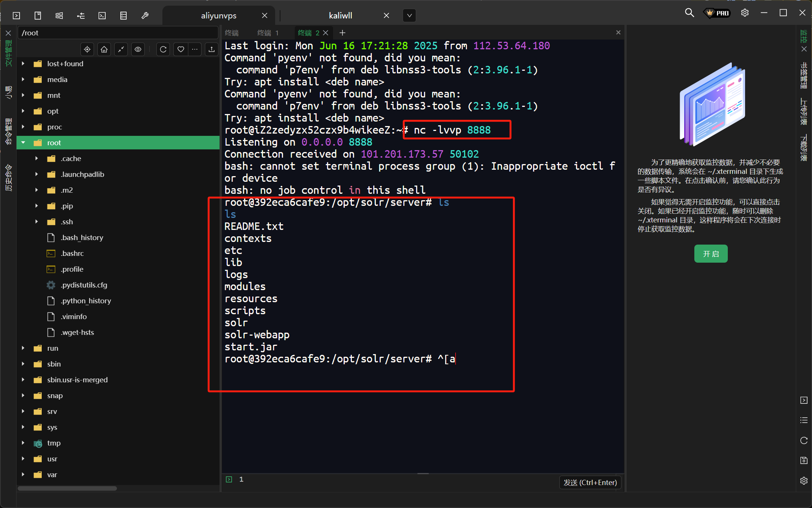The width and height of the screenshot is (812, 508).
Task: Open the settings gear next to the PRO badge
Action: click(x=745, y=13)
